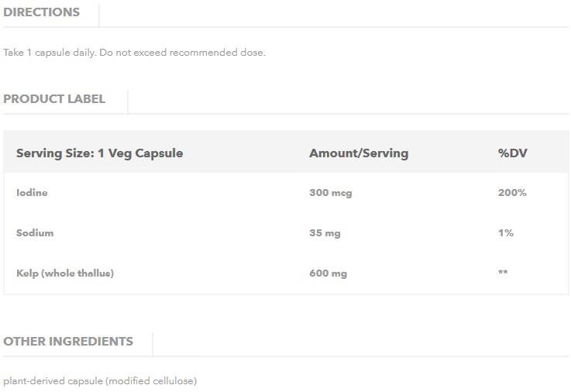The width and height of the screenshot is (571, 392).
Task: Click the 35 mg amount value
Action: [325, 233]
